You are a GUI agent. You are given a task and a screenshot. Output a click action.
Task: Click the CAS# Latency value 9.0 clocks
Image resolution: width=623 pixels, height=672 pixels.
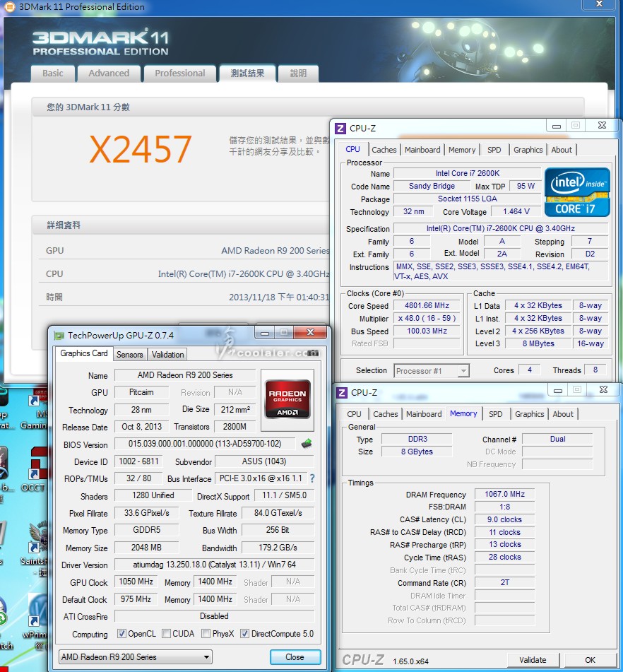[x=505, y=519]
